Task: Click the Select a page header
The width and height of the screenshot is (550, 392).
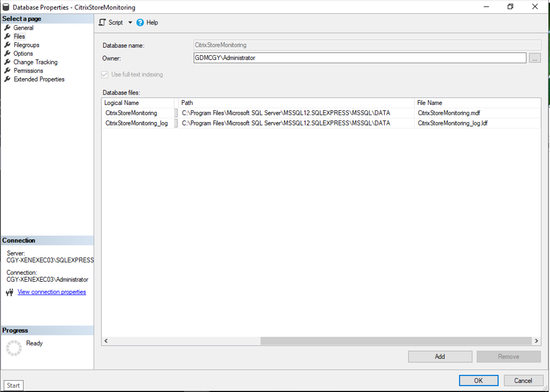Action: click(x=47, y=19)
